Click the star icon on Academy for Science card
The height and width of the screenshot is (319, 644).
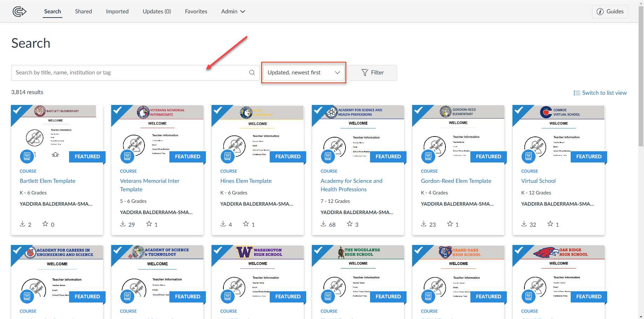[x=350, y=224]
